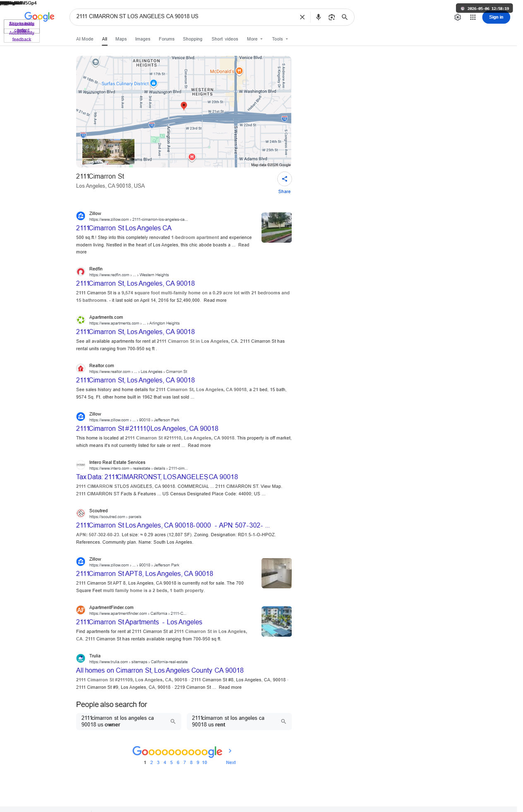Viewport: 523px width, 812px height.
Task: Click the Next page link
Action: tap(231, 762)
